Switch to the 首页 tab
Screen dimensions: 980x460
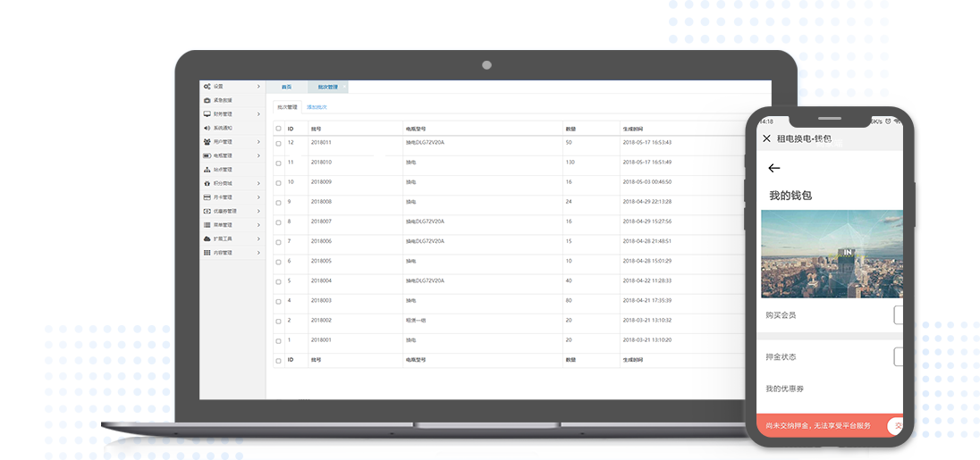point(286,88)
